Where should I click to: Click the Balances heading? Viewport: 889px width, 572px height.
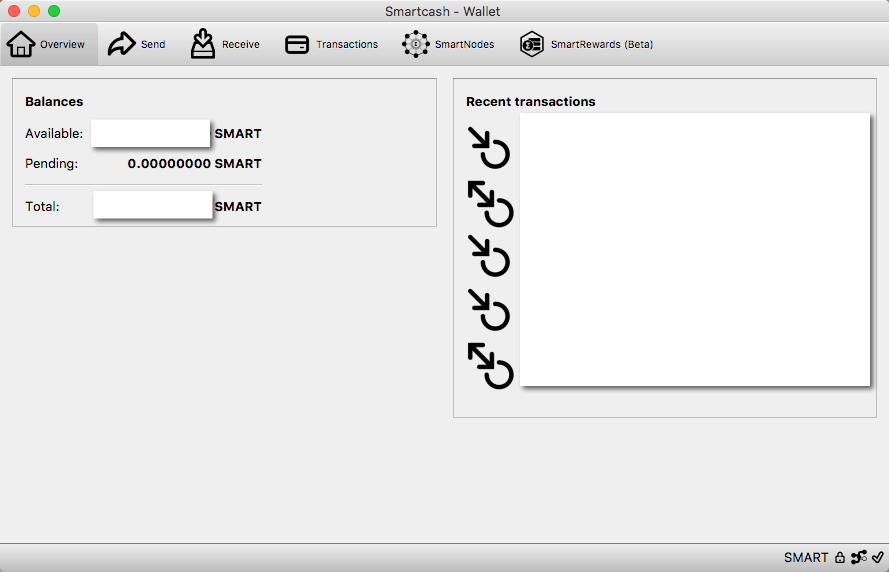(x=54, y=101)
